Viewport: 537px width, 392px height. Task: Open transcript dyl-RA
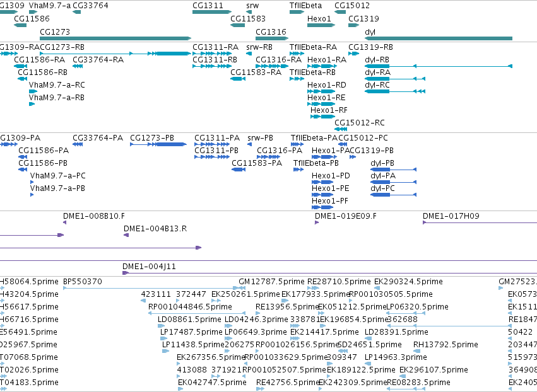pos(378,72)
